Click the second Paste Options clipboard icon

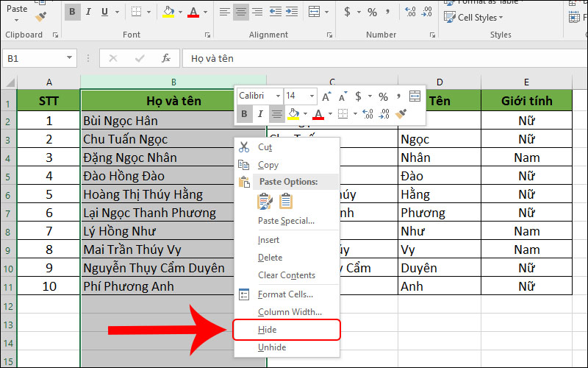[x=286, y=201]
